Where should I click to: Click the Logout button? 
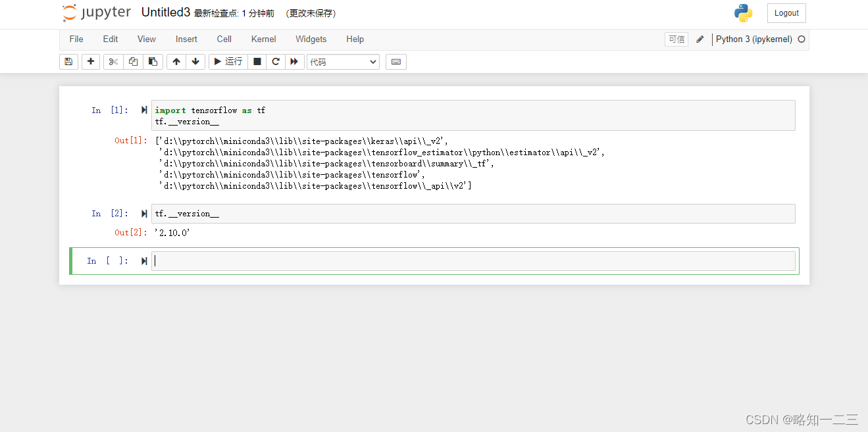(x=786, y=12)
